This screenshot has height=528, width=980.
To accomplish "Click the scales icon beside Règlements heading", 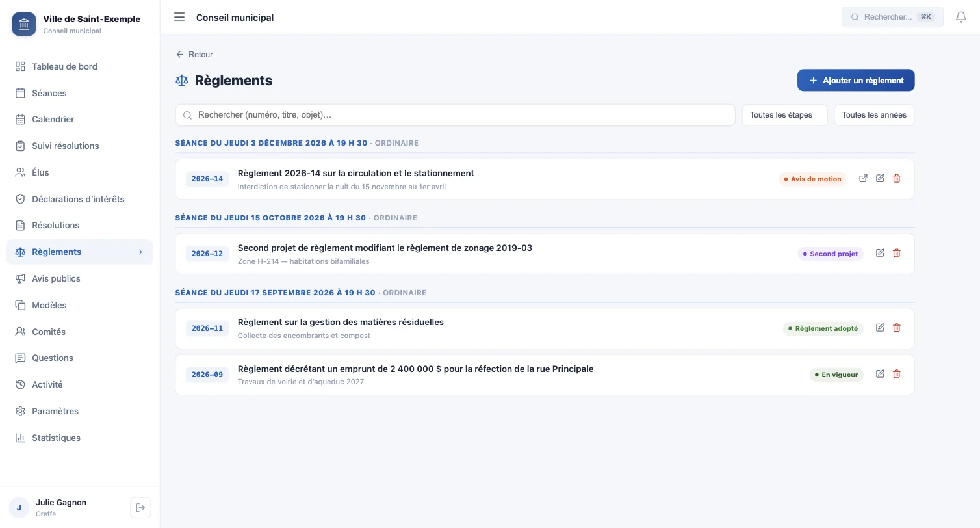I will [182, 81].
